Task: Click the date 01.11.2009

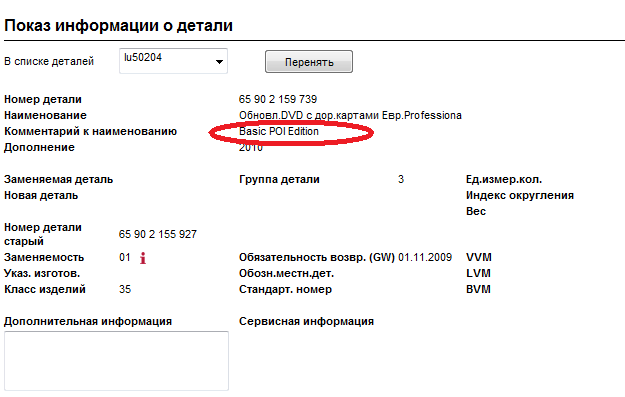Action: point(425,257)
